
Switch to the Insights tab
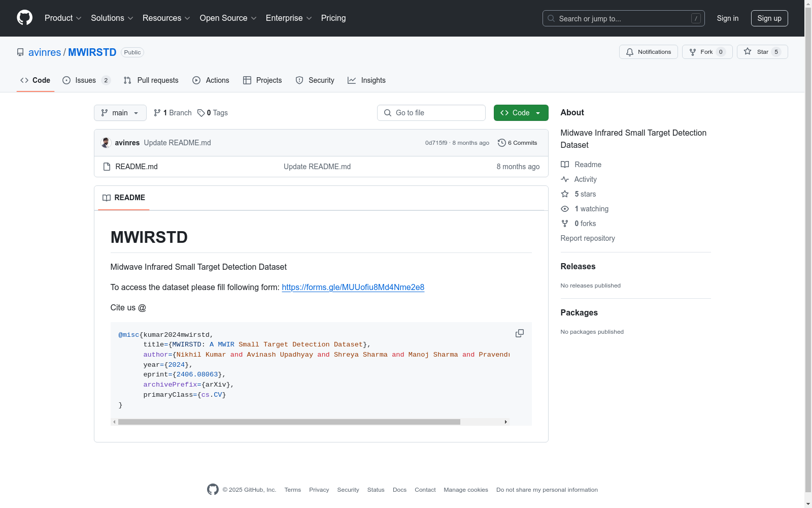coord(366,80)
